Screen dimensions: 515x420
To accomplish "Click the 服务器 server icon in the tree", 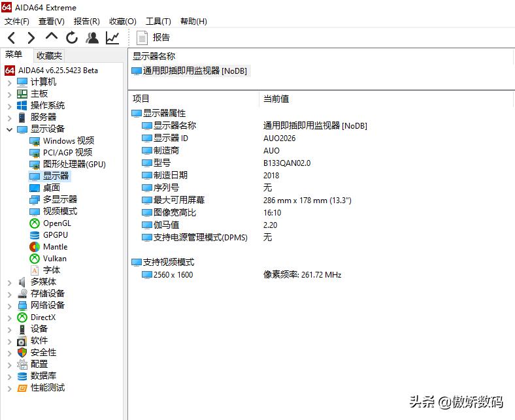I will [x=22, y=117].
